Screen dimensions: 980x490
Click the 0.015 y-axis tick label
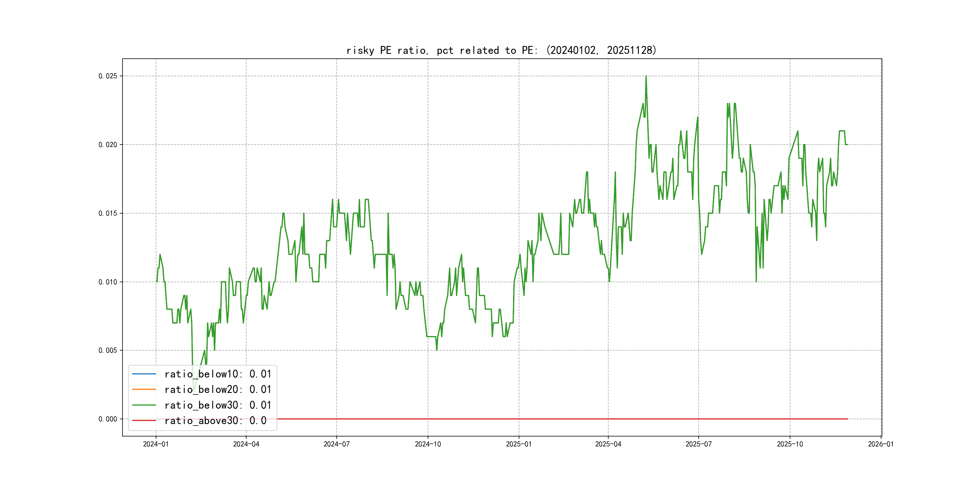[108, 214]
